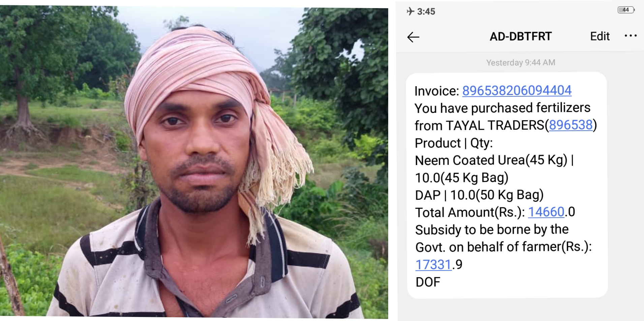644x321 pixels.
Task: Tap the Yesterday 9:44 AM timestamp
Action: (521, 63)
